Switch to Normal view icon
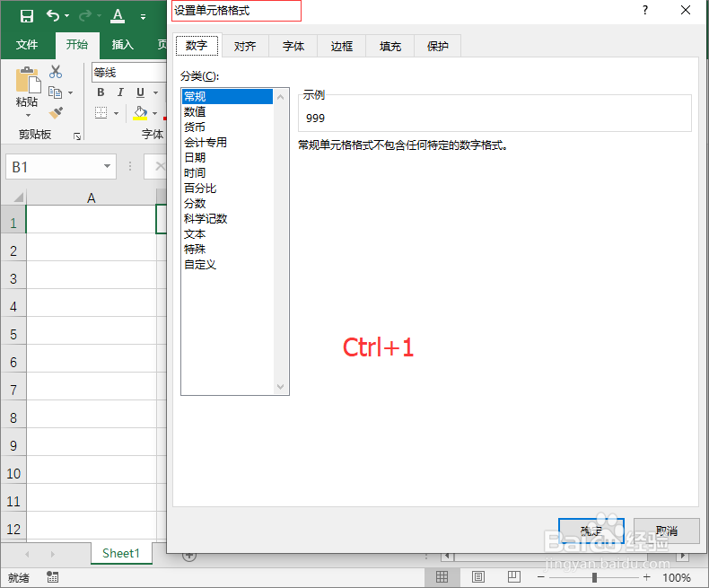Image resolution: width=709 pixels, height=588 pixels. (x=442, y=577)
